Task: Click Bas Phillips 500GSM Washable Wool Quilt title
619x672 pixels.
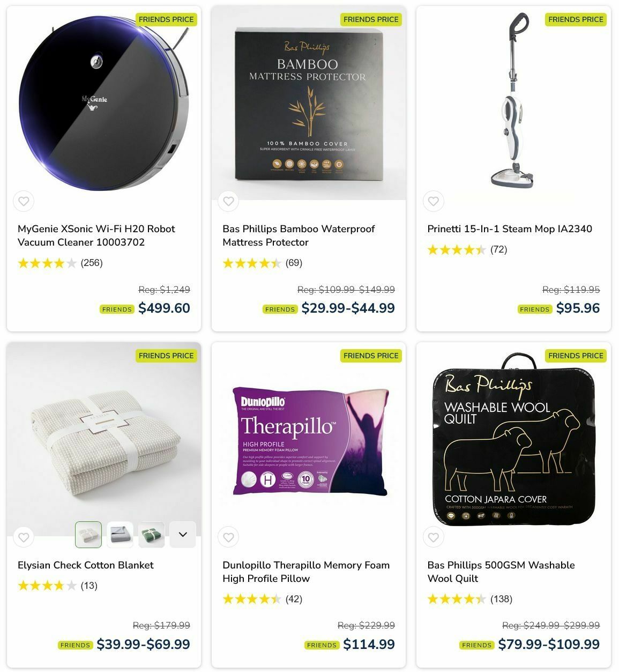Action: point(501,572)
